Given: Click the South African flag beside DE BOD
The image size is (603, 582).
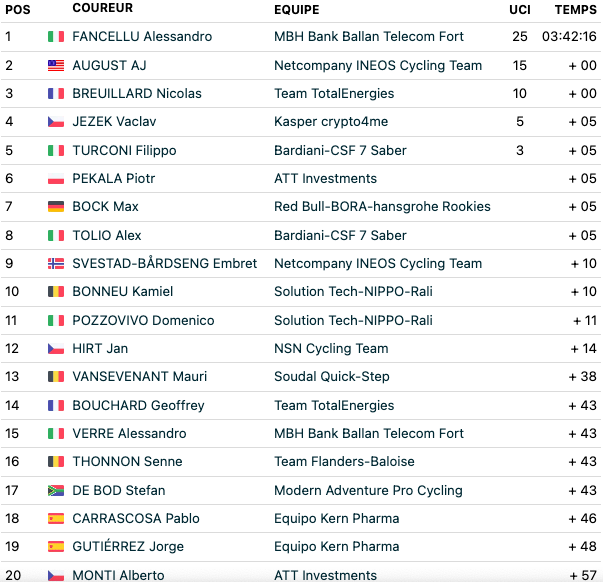Looking at the screenshot, I should tap(56, 490).
